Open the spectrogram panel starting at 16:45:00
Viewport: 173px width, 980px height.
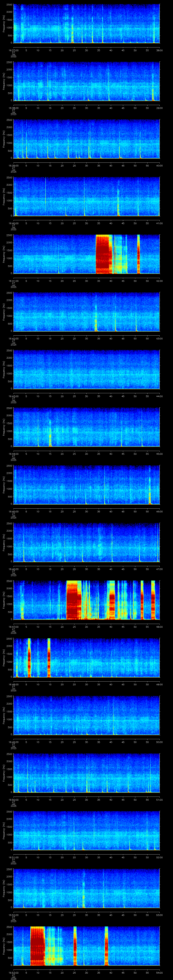click(87, 485)
